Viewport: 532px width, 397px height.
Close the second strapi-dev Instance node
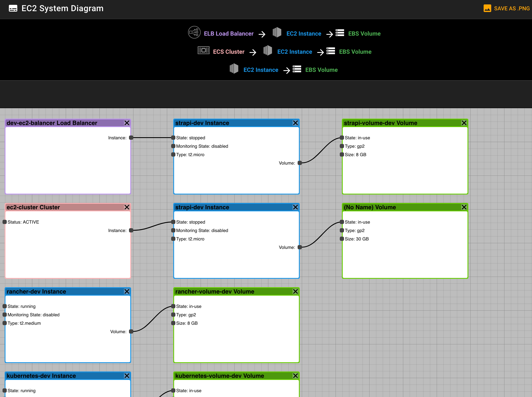[296, 207]
